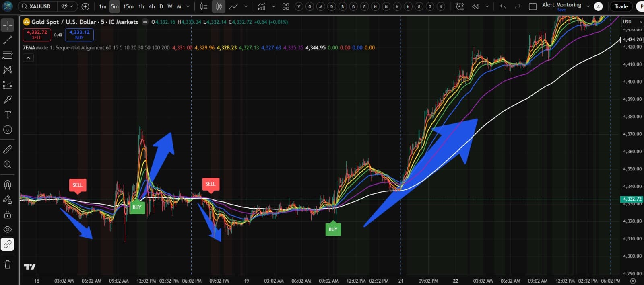Open the layout split selector
The width and height of the screenshot is (644, 285).
pos(533,6)
